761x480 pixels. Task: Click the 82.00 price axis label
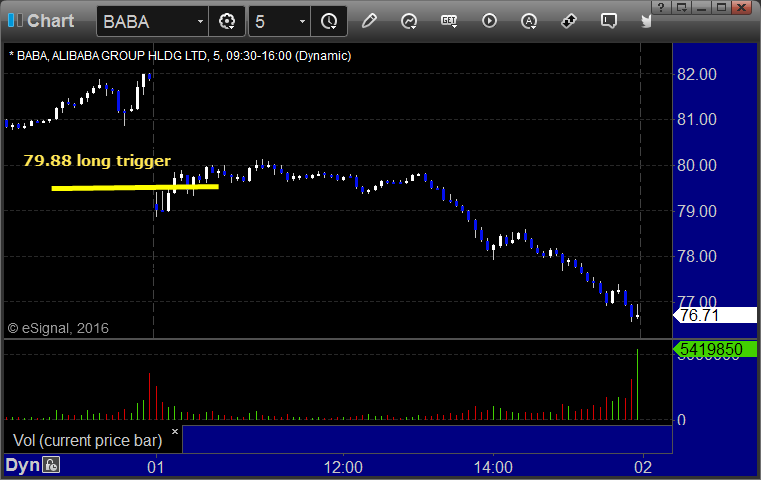coord(696,74)
